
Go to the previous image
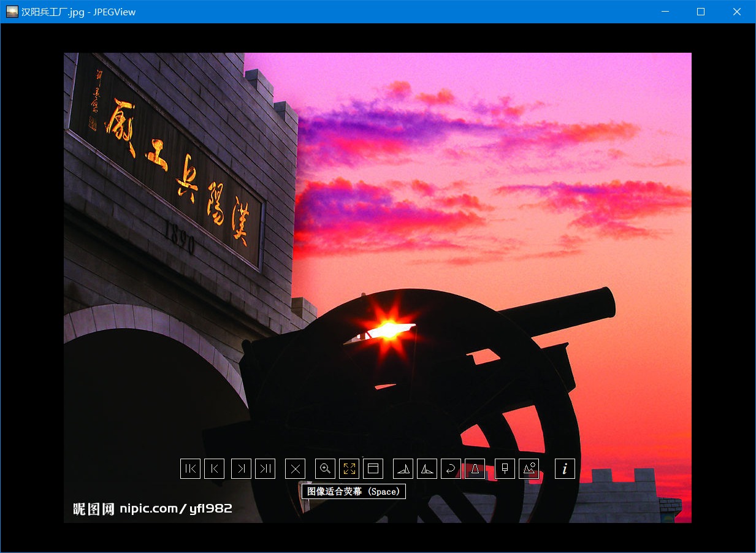(x=214, y=469)
